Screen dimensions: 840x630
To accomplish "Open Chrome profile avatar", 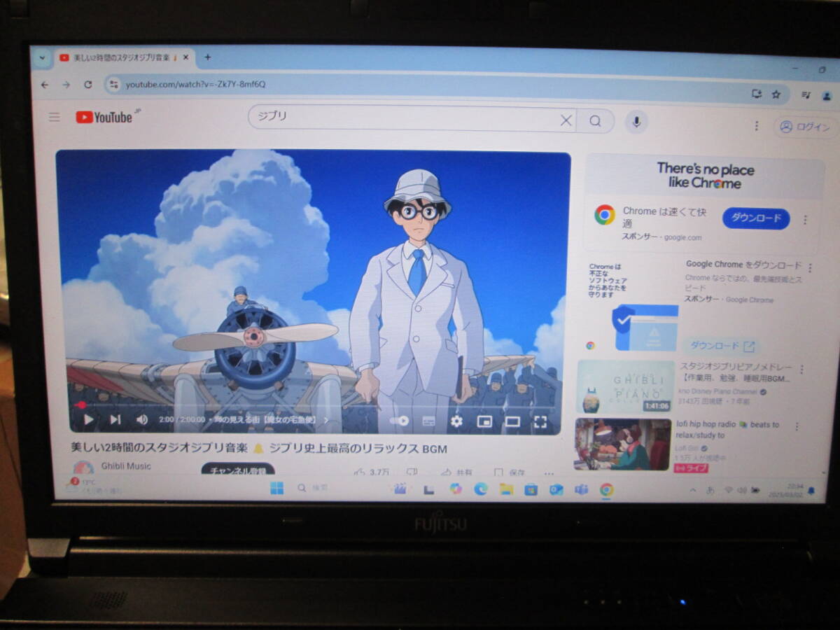I will [827, 97].
